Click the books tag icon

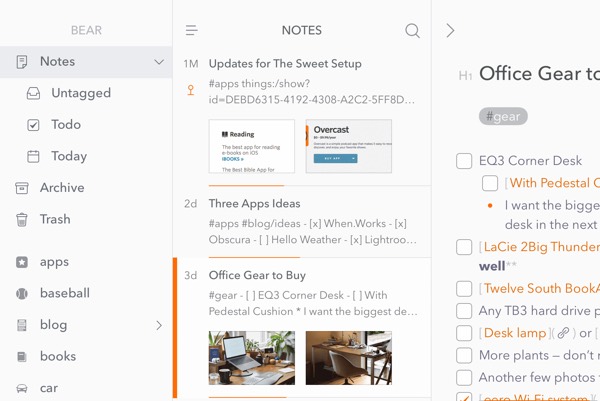tap(22, 357)
